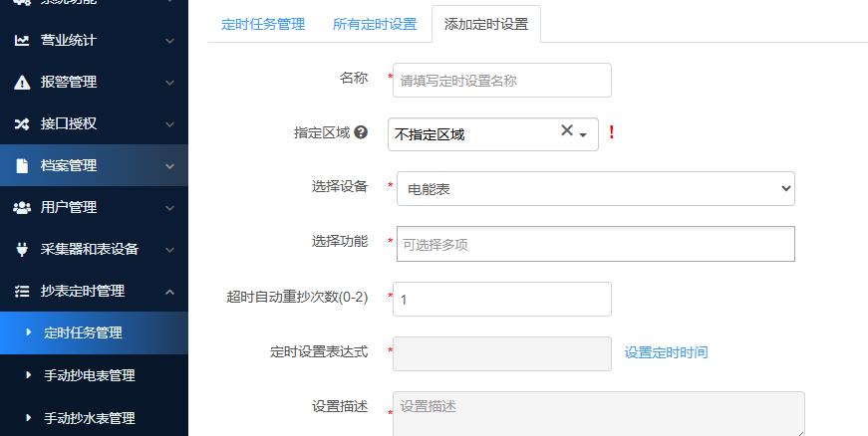Open the 选择设备 电能表 dropdown
Viewport: 868px width, 436px height.
(595, 188)
